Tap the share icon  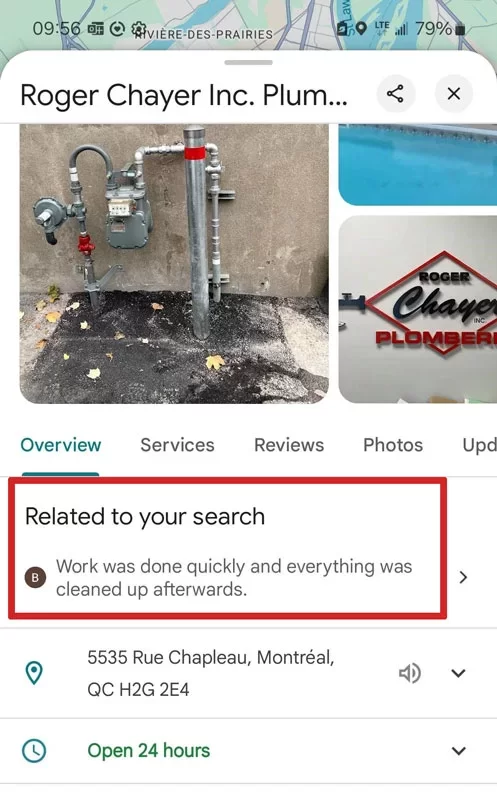(395, 94)
